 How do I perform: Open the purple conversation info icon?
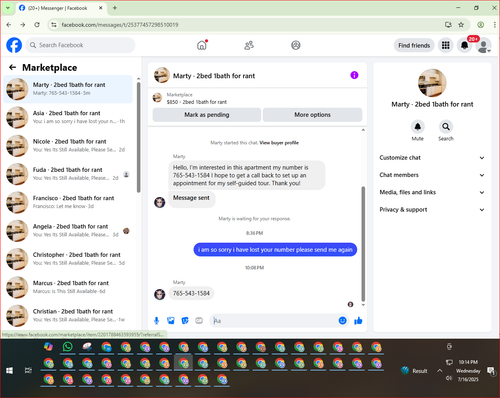(354, 75)
